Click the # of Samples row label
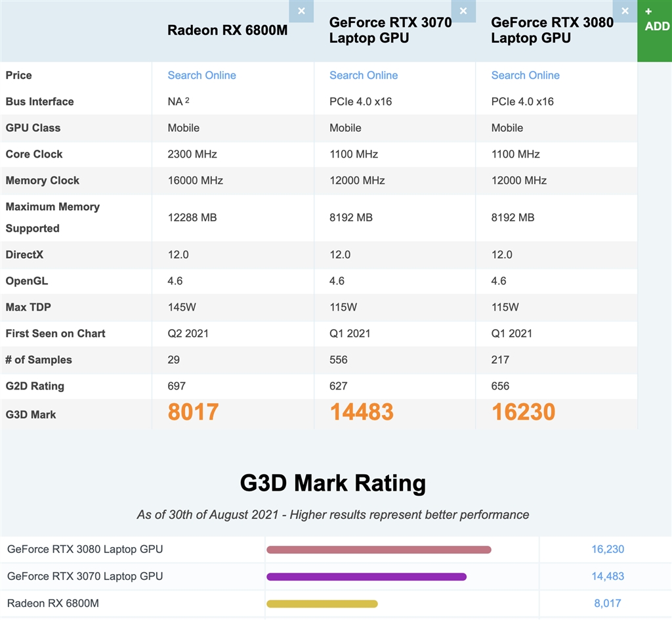The image size is (672, 620). click(38, 360)
